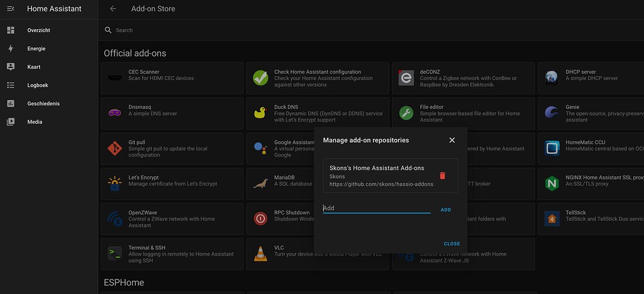Select Energie in the sidebar
The width and height of the screenshot is (644, 294).
tap(36, 48)
